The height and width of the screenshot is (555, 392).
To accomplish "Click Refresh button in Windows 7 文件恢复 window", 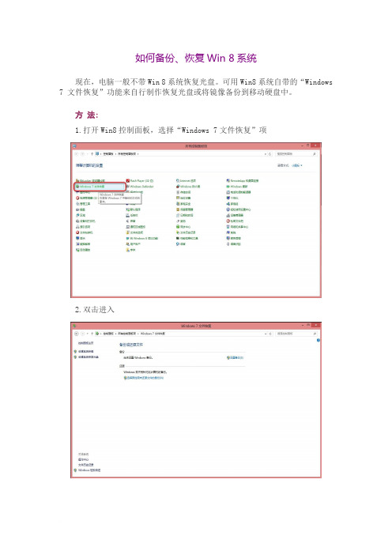I will [270, 334].
